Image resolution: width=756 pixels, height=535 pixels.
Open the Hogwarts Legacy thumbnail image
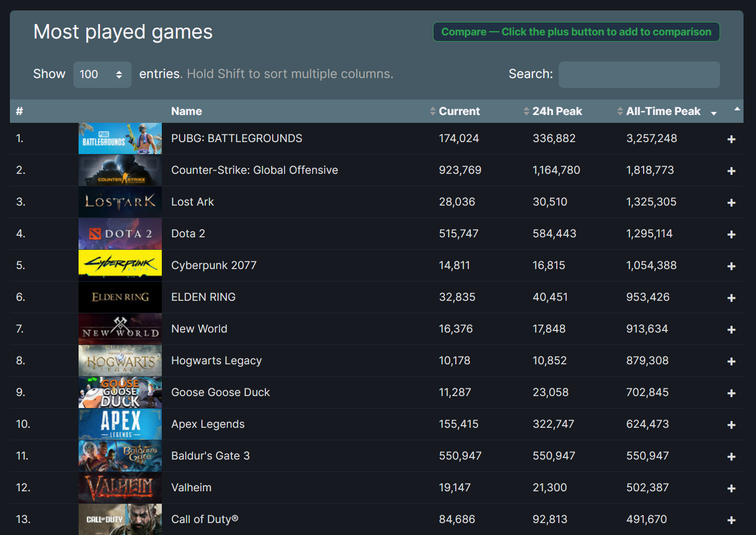pos(120,361)
